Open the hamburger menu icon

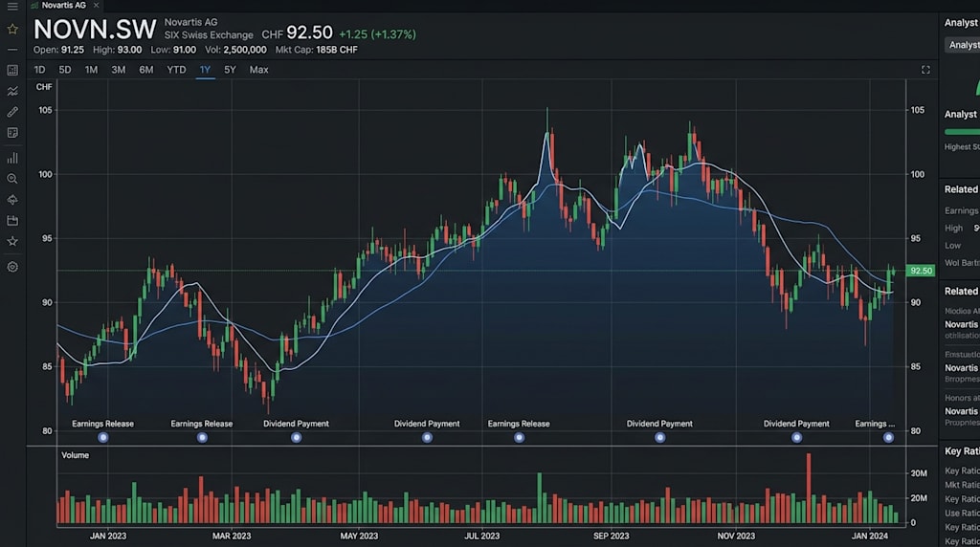tap(12, 7)
